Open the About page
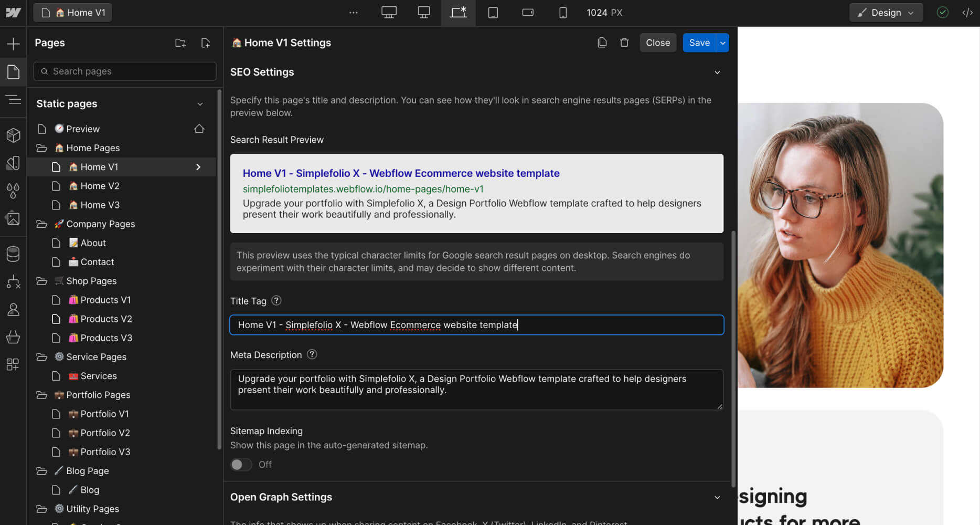Viewport: 980px width, 525px height. pyautogui.click(x=121, y=243)
